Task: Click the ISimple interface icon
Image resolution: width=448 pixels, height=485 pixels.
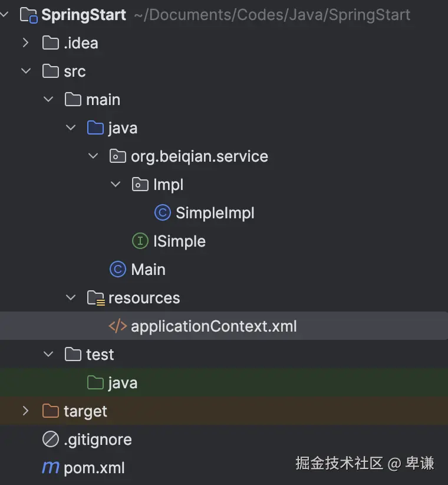Action: click(x=140, y=241)
